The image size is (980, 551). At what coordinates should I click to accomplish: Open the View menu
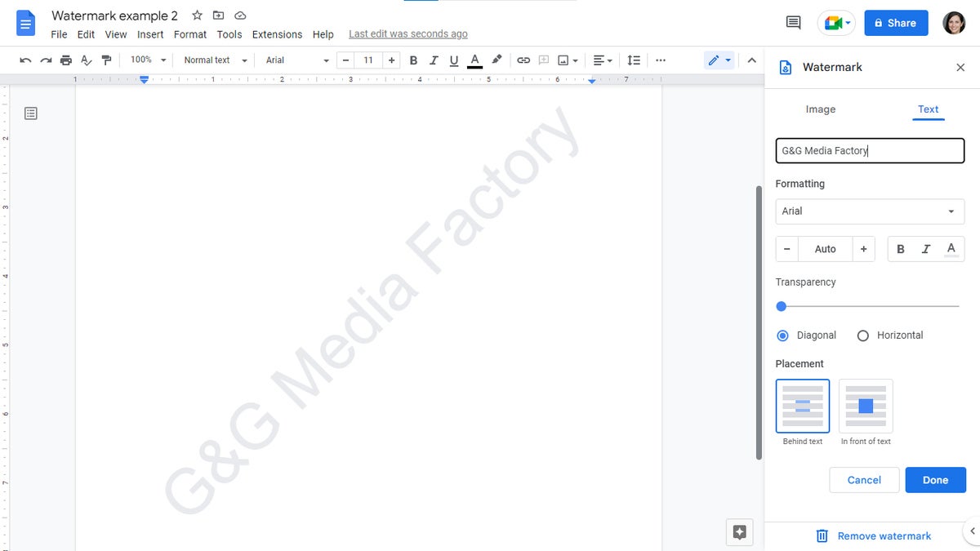116,34
